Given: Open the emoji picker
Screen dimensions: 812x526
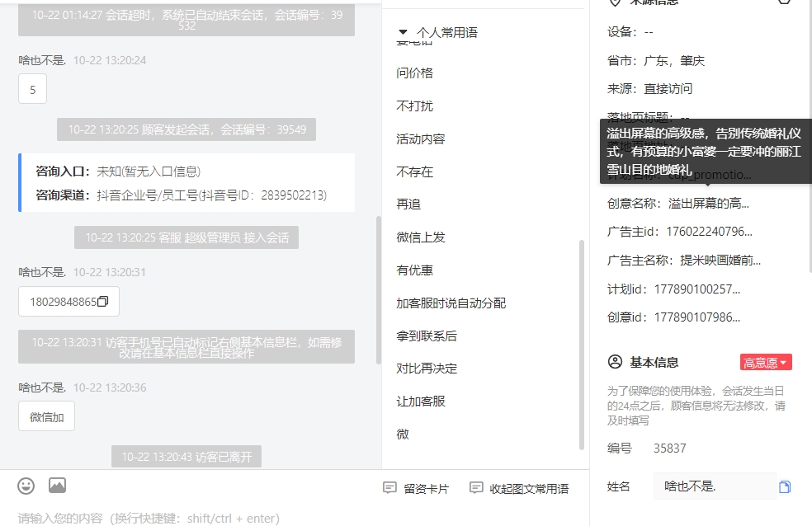Looking at the screenshot, I should [26, 486].
